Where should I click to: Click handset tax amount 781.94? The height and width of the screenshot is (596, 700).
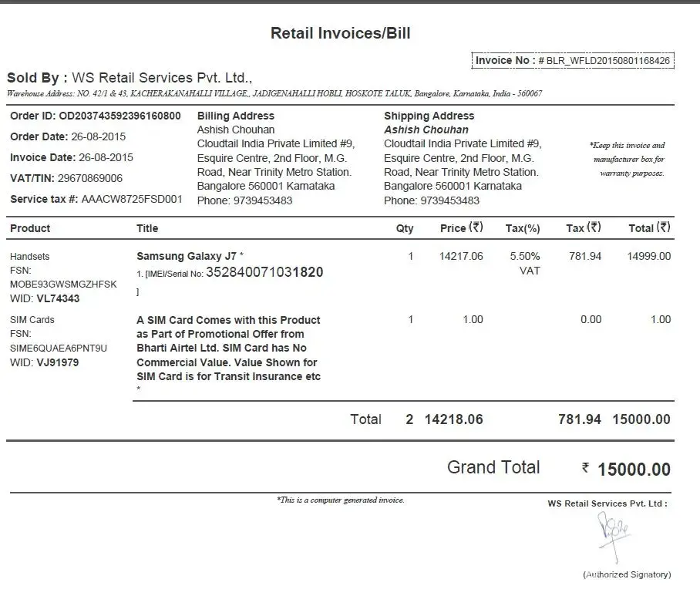click(585, 256)
